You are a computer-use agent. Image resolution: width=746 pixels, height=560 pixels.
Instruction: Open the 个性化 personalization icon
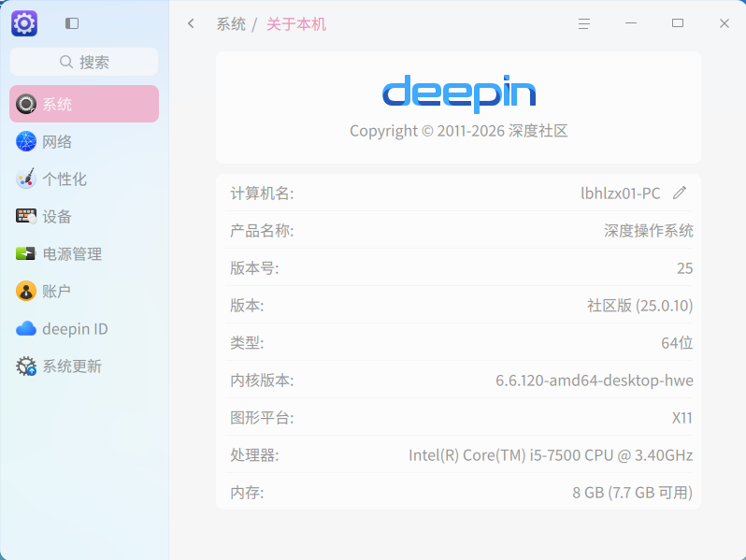[26, 179]
